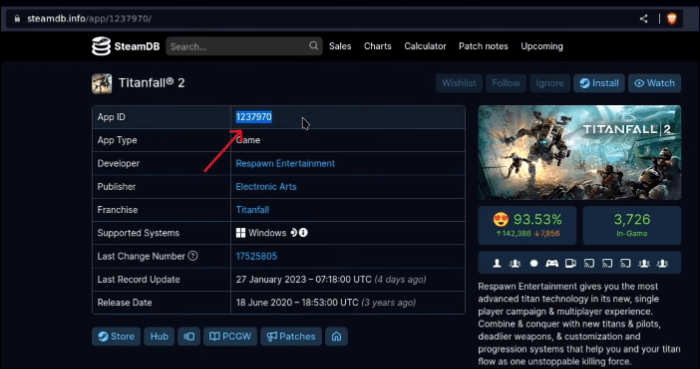
Task: Click the "Titanfall® 2" page title
Action: (x=151, y=83)
